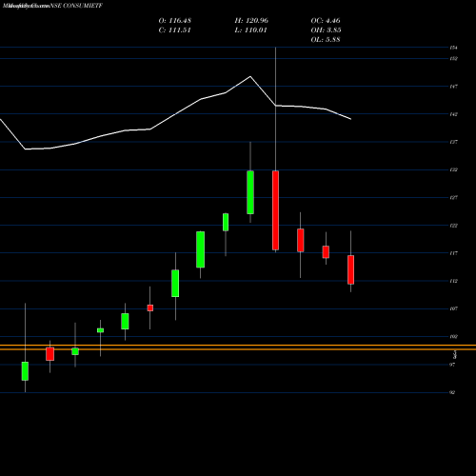Image resolution: width=476 pixels, height=476 pixels.
Task: Click the 117 price axis label
Action: pos(453,253)
